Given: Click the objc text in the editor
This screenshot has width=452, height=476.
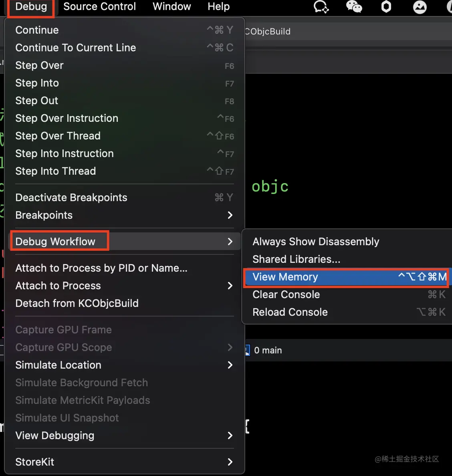Looking at the screenshot, I should click(270, 186).
